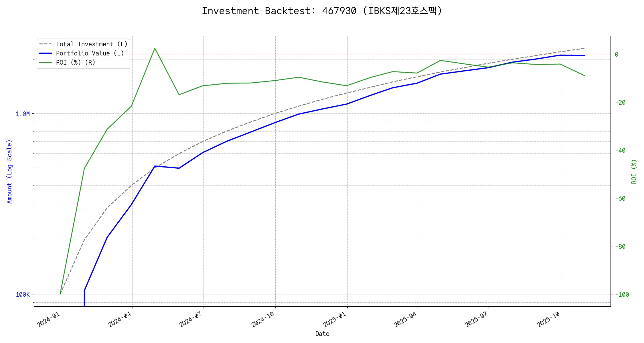This screenshot has height=343, width=644.
Task: Click the 0 ROI axis label
Action: coord(617,54)
